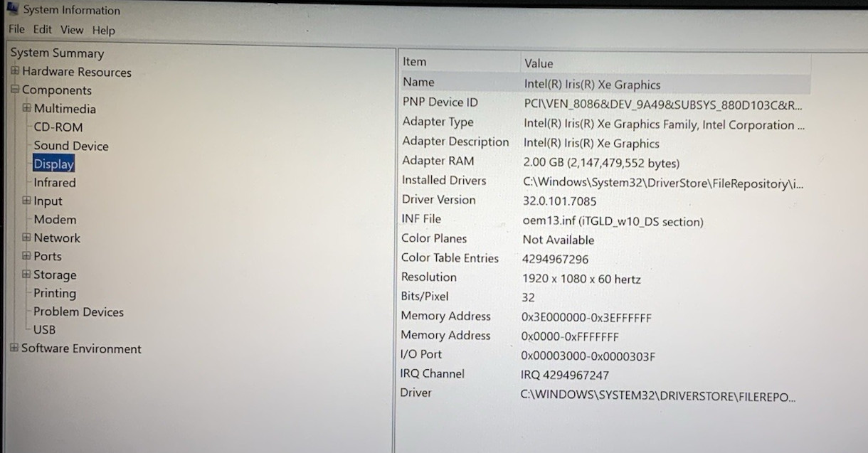Viewport: 868px width, 453px height.
Task: Click the IRQ 4294967247 value
Action: click(564, 375)
